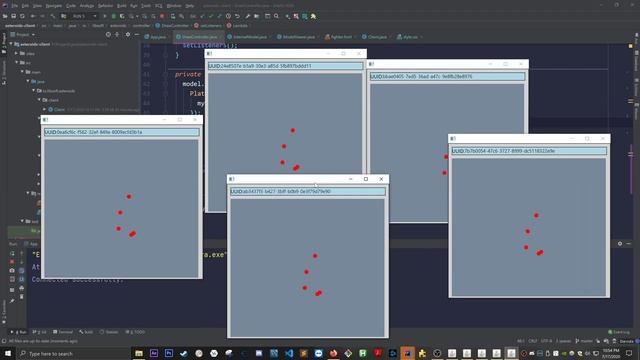Click the Save All toolbar icon

coord(13,16)
